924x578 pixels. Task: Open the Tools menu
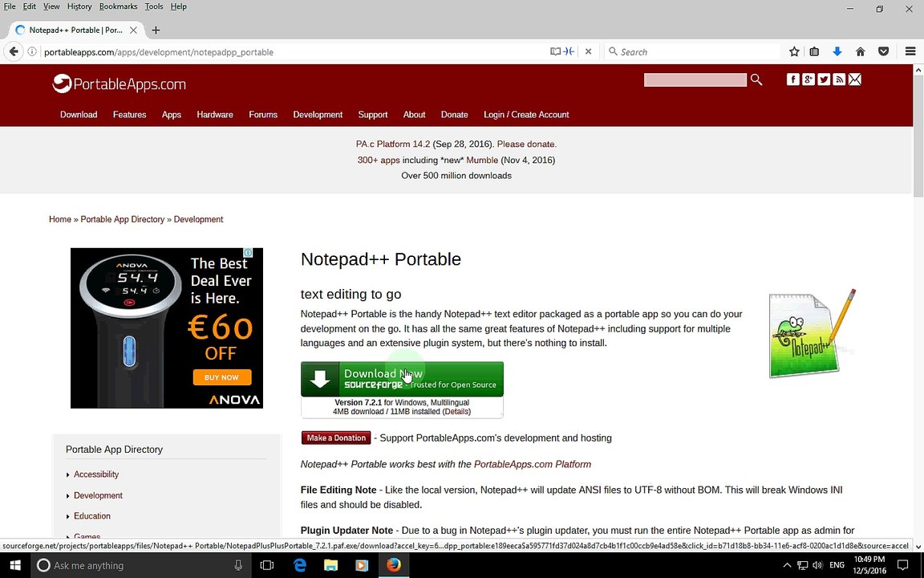click(154, 6)
